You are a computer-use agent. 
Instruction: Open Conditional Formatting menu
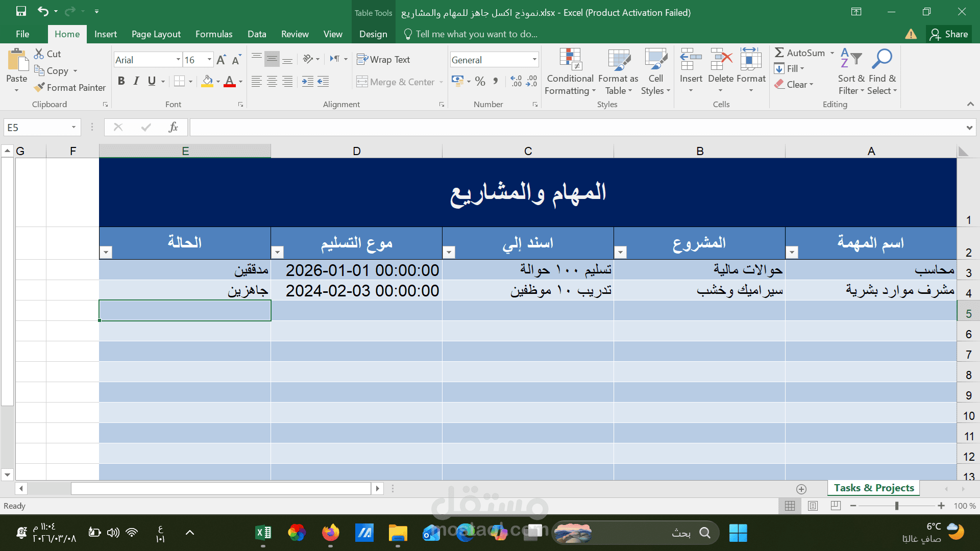(x=570, y=71)
